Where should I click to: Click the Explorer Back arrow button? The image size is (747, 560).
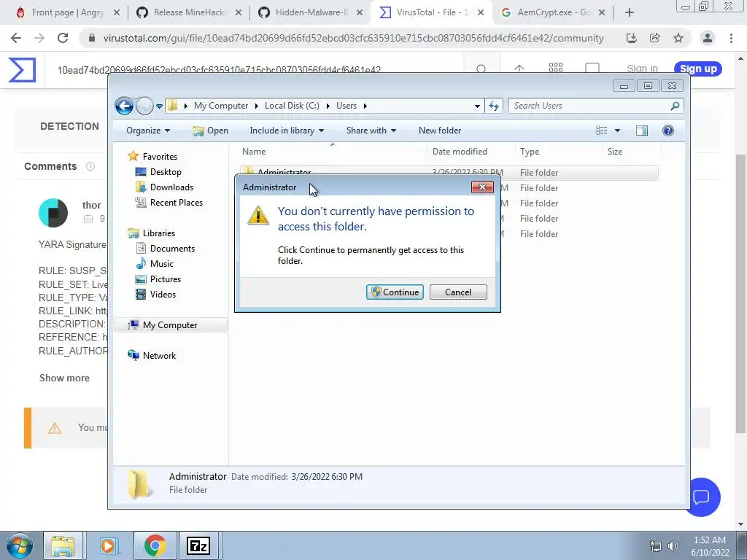click(124, 106)
